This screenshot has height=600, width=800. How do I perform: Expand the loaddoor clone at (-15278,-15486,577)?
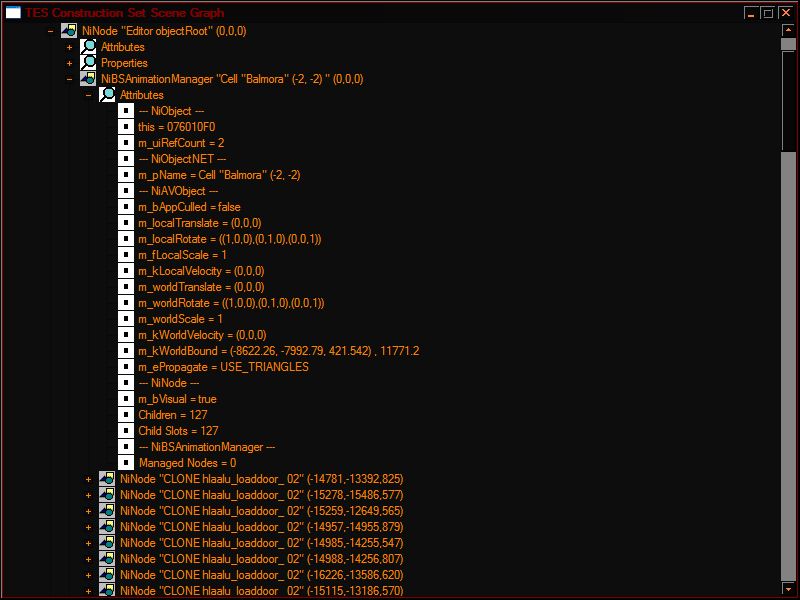(x=88, y=495)
